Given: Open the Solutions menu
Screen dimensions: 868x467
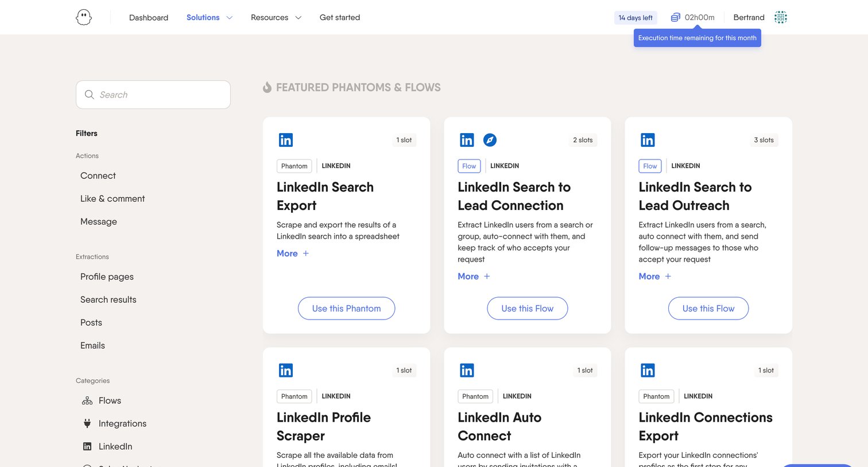Looking at the screenshot, I should pos(203,17).
